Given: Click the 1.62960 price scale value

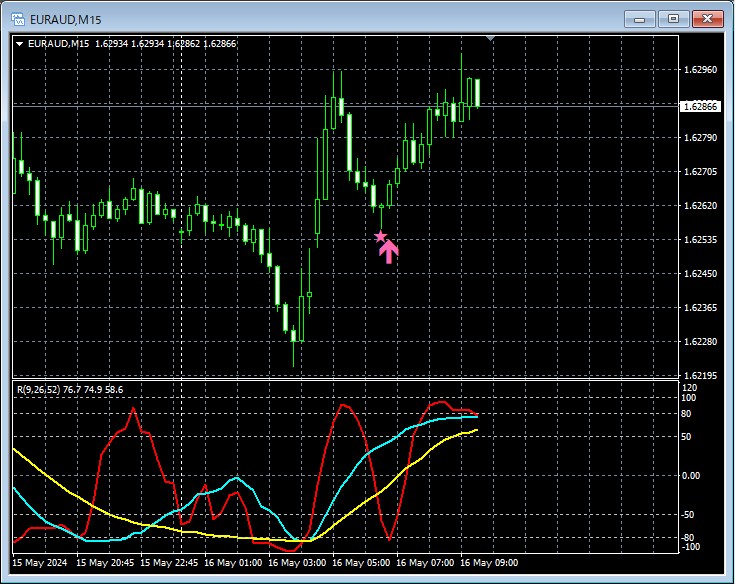Looking at the screenshot, I should click(x=700, y=69).
